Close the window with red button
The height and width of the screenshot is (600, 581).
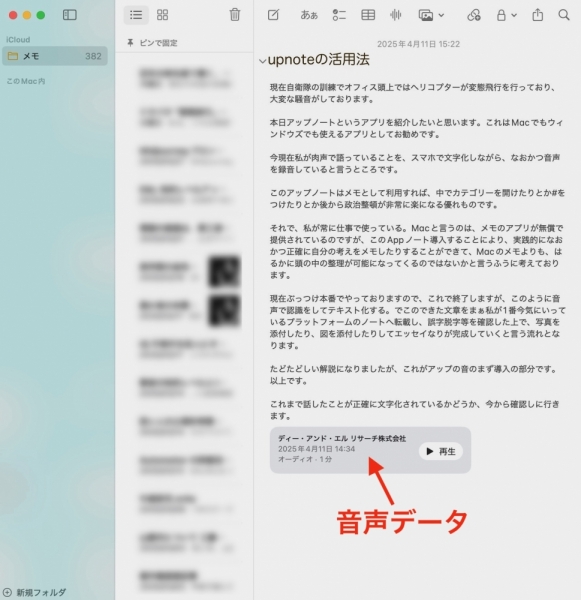tap(13, 15)
